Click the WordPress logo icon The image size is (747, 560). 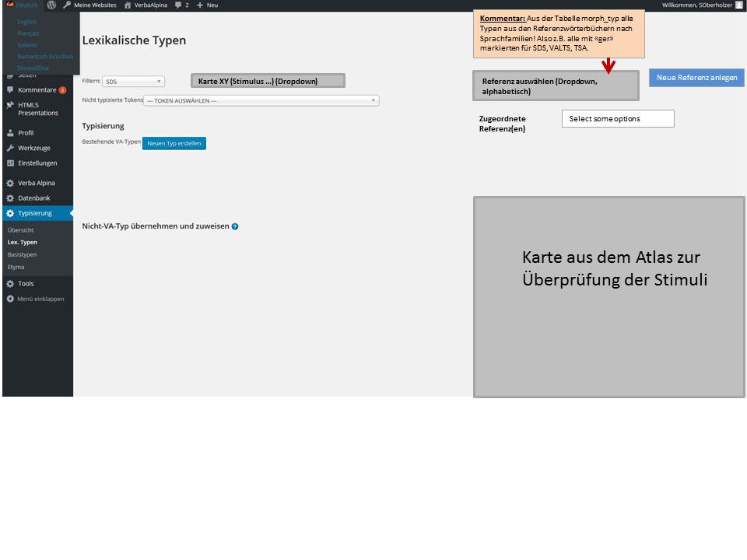click(51, 5)
